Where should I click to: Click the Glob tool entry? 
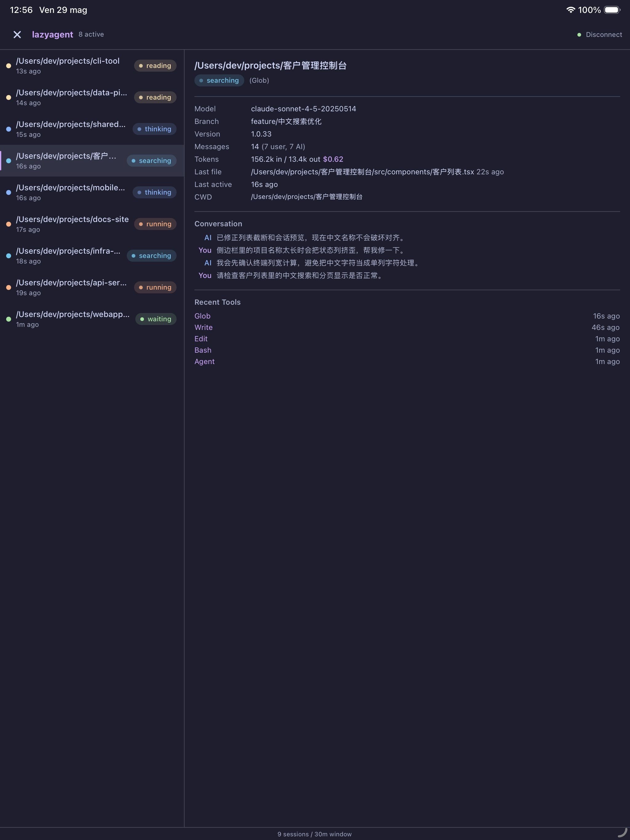click(202, 316)
